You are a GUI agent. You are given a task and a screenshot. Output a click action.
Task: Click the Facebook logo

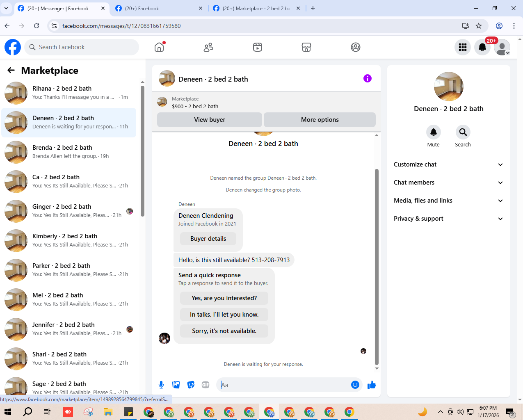tap(13, 47)
